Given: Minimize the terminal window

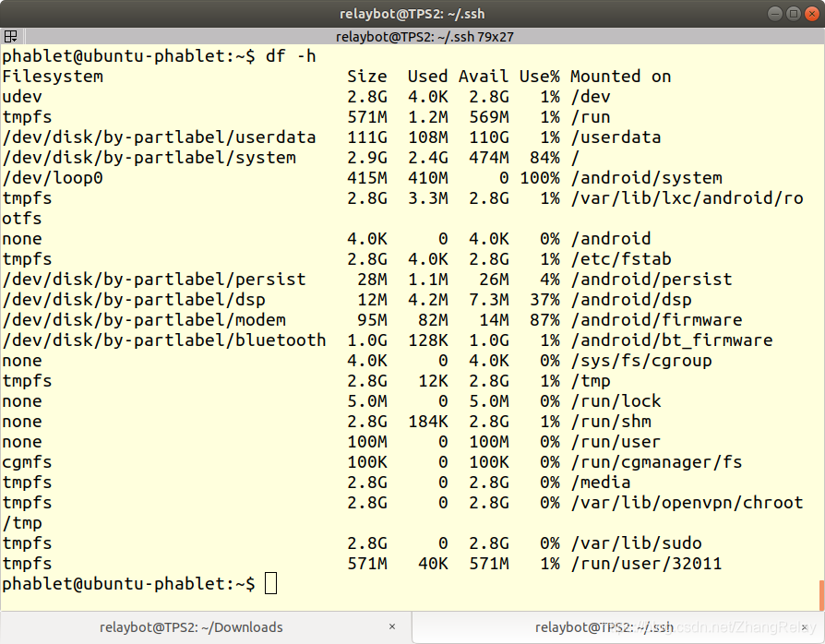Looking at the screenshot, I should 774,14.
